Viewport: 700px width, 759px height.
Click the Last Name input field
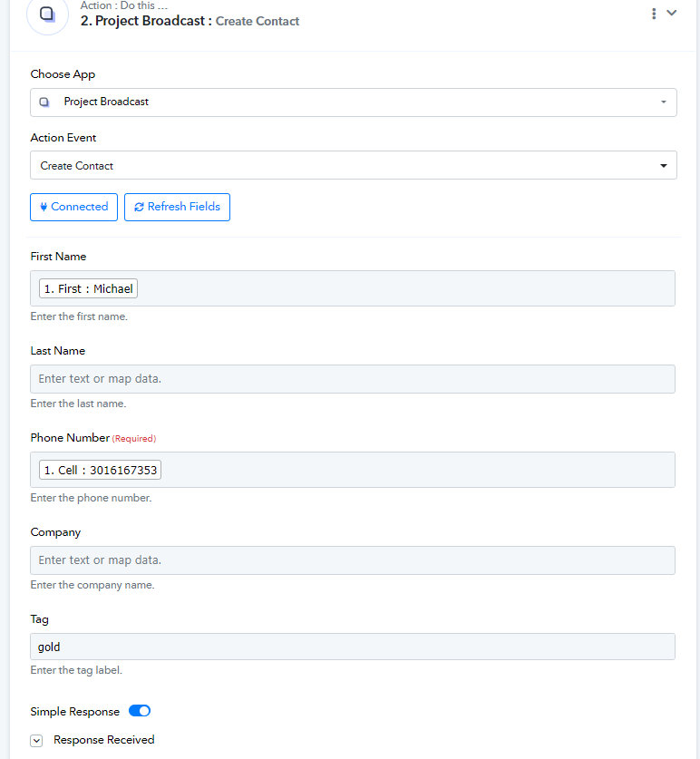353,379
